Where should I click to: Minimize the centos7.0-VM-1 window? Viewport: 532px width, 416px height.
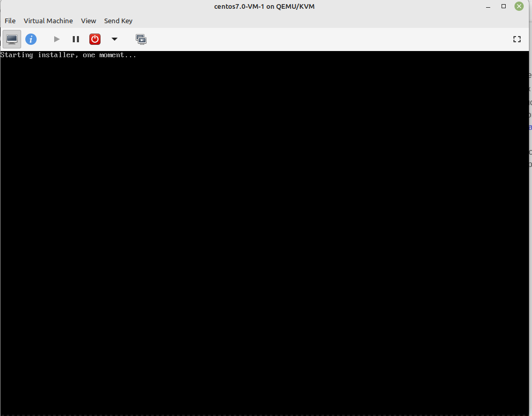[x=488, y=6]
